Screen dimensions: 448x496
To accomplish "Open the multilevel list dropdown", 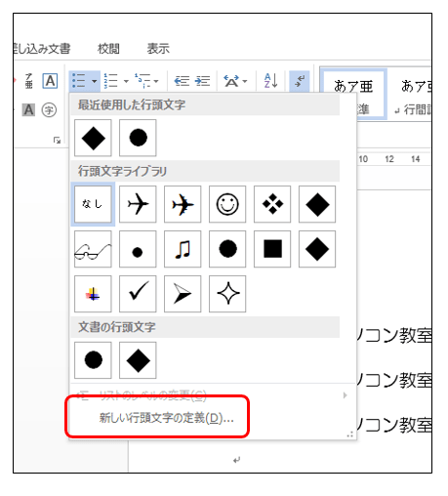I will (156, 81).
